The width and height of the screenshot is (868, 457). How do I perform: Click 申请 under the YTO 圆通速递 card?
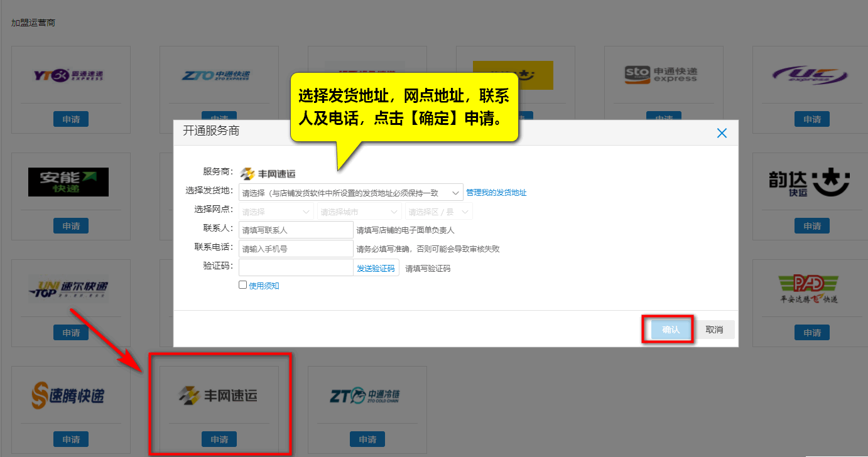pos(71,119)
